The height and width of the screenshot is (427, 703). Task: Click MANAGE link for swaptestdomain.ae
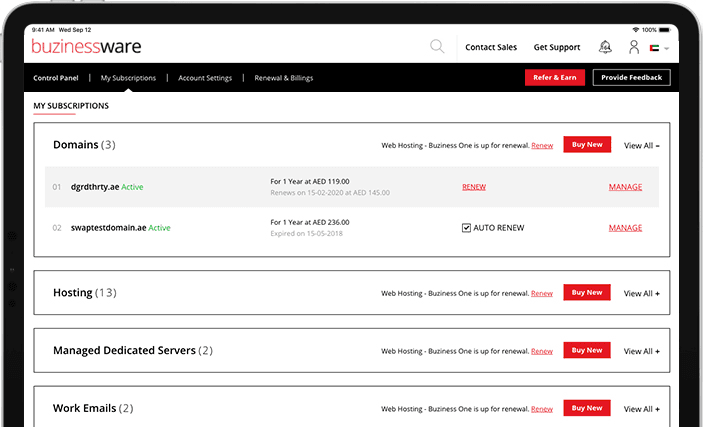point(625,228)
